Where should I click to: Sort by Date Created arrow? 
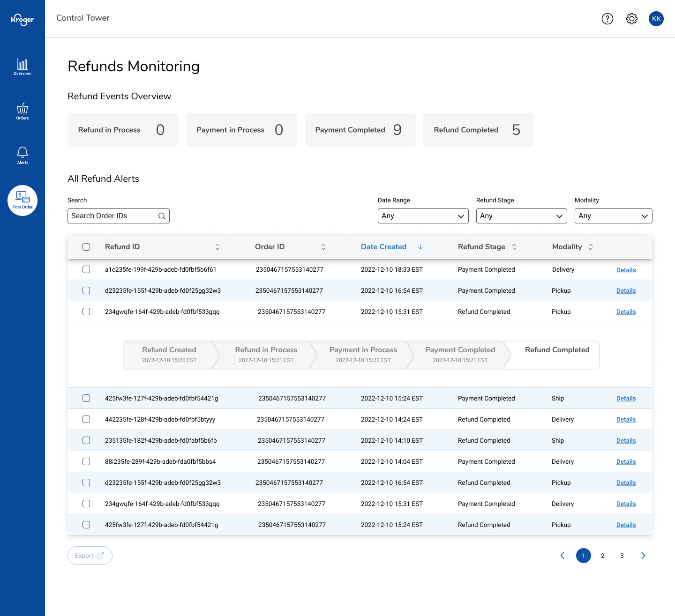pos(420,247)
